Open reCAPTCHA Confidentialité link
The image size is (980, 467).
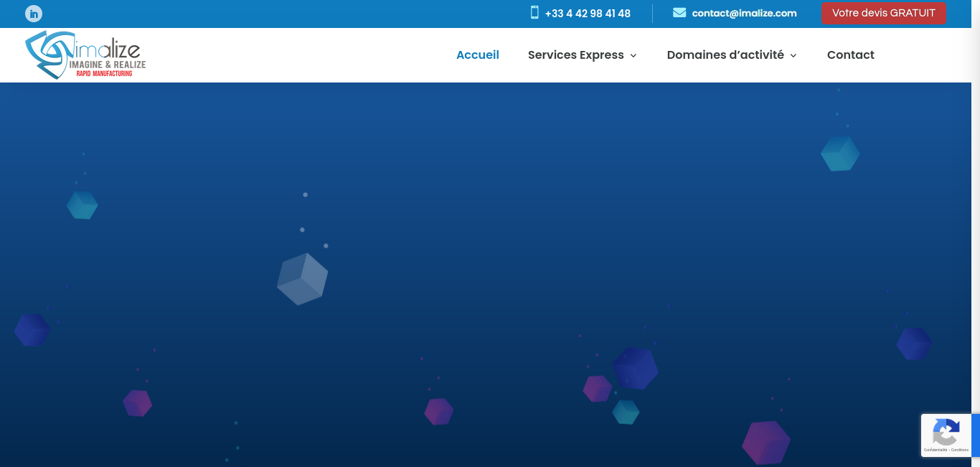pyautogui.click(x=935, y=450)
